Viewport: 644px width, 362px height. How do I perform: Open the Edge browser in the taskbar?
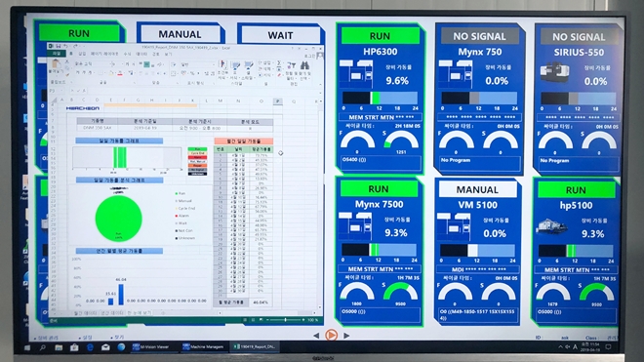click(x=90, y=347)
